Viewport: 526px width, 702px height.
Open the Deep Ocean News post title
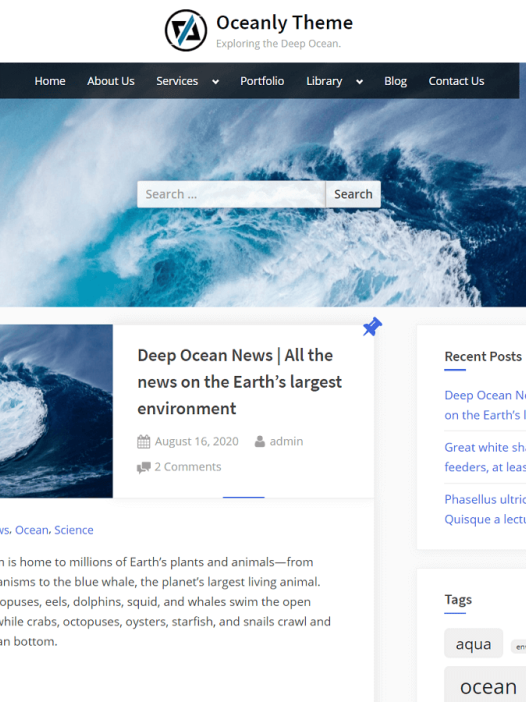click(239, 382)
